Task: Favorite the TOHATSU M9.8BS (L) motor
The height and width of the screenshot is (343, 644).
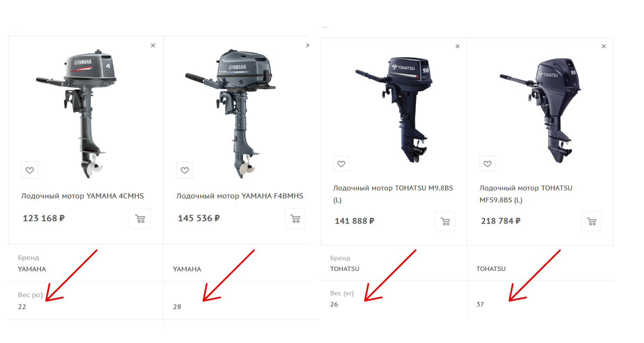Action: [341, 164]
